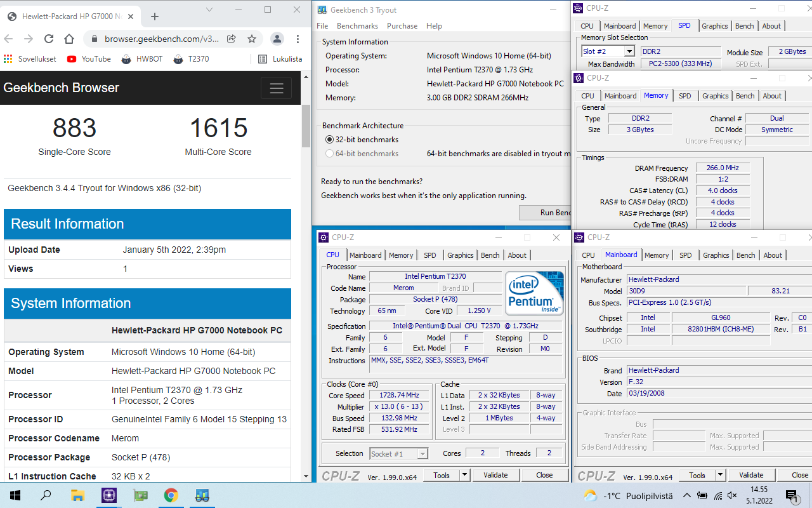Viewport: 812px width, 508px height.
Task: Open the Lukulista reading list
Action: pos(280,59)
